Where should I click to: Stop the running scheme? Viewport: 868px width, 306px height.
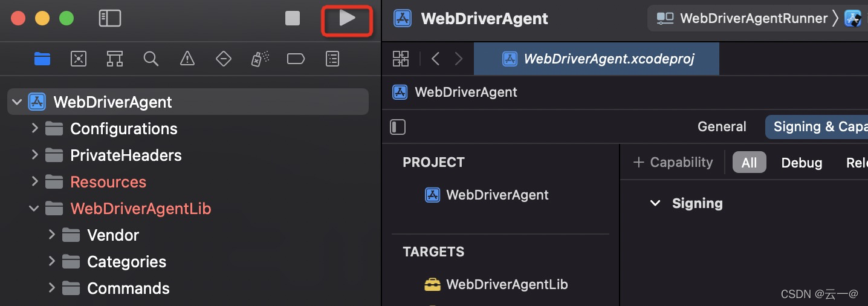tap(293, 19)
